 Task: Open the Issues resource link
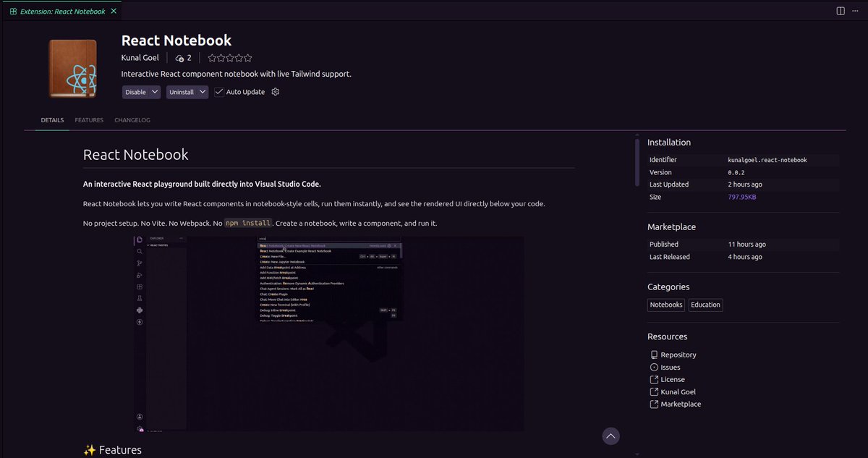[x=671, y=367]
